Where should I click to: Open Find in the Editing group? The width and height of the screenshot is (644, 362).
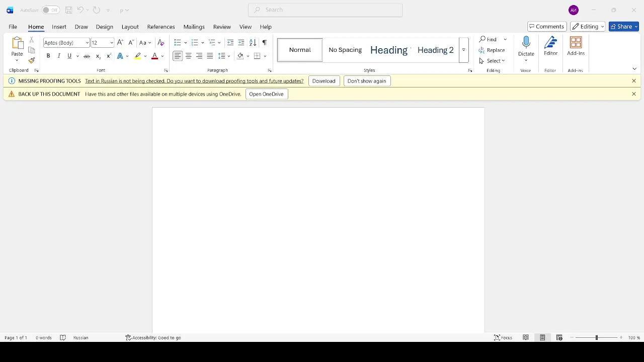[488, 39]
